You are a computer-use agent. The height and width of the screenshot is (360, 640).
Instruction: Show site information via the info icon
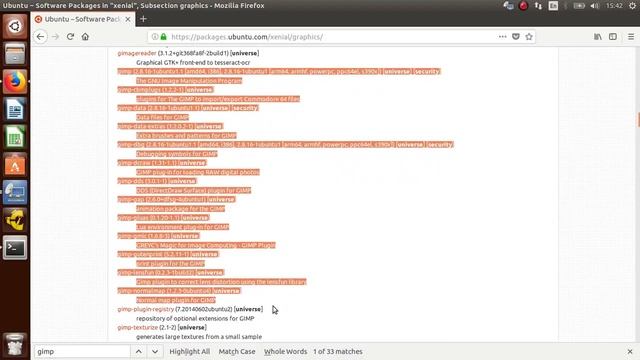click(x=155, y=37)
